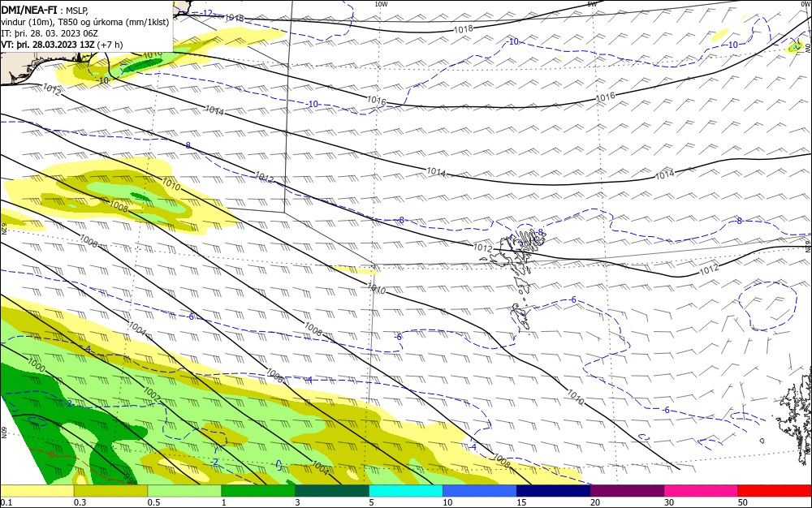Click the '62N' latitude label on left edge
The image size is (812, 508).
point(4,229)
